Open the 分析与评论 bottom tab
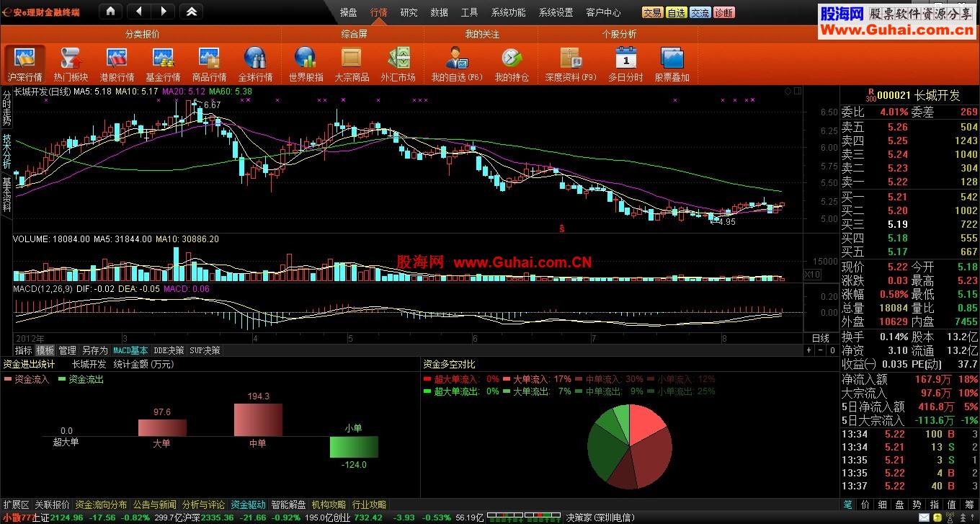The image size is (980, 524). click(203, 505)
